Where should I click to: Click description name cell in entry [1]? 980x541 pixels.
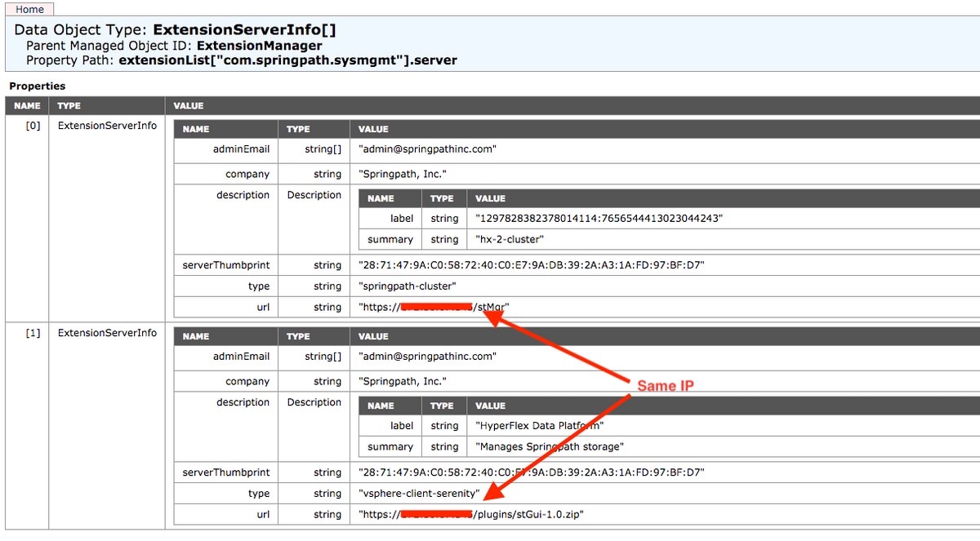click(x=243, y=402)
